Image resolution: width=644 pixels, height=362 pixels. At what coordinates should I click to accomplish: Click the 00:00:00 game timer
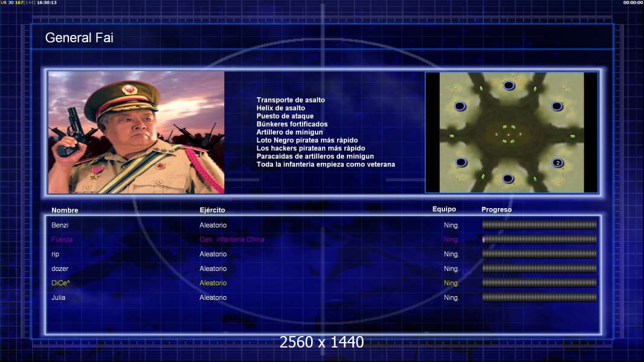point(633,2)
